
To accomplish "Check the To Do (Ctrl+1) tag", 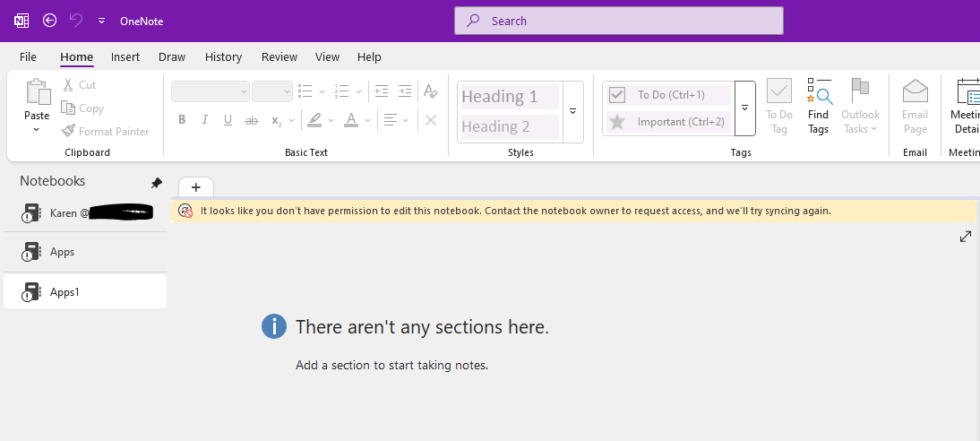I will click(669, 94).
